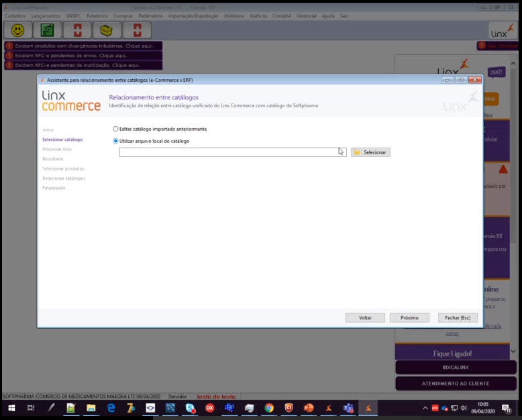Open the Ajuda menu
The width and height of the screenshot is (522, 420).
(328, 16)
